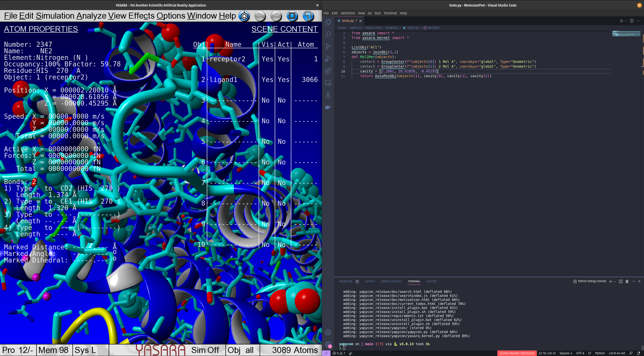Toggle the Sim Off simulation status
The height and width of the screenshot is (356, 644).
pos(205,350)
